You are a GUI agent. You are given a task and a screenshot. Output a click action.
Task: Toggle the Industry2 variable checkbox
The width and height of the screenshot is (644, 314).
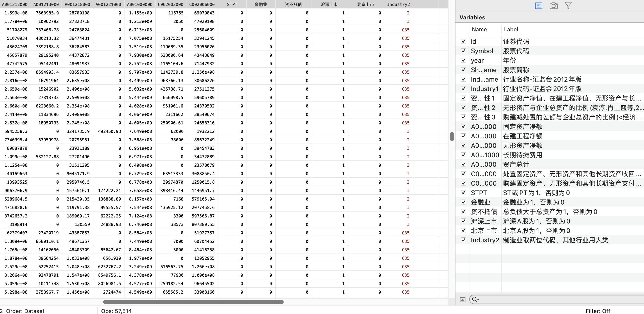[x=463, y=240]
